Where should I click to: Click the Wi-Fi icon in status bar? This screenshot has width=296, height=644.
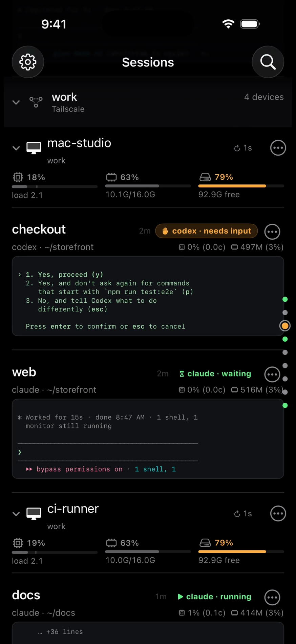point(228,24)
